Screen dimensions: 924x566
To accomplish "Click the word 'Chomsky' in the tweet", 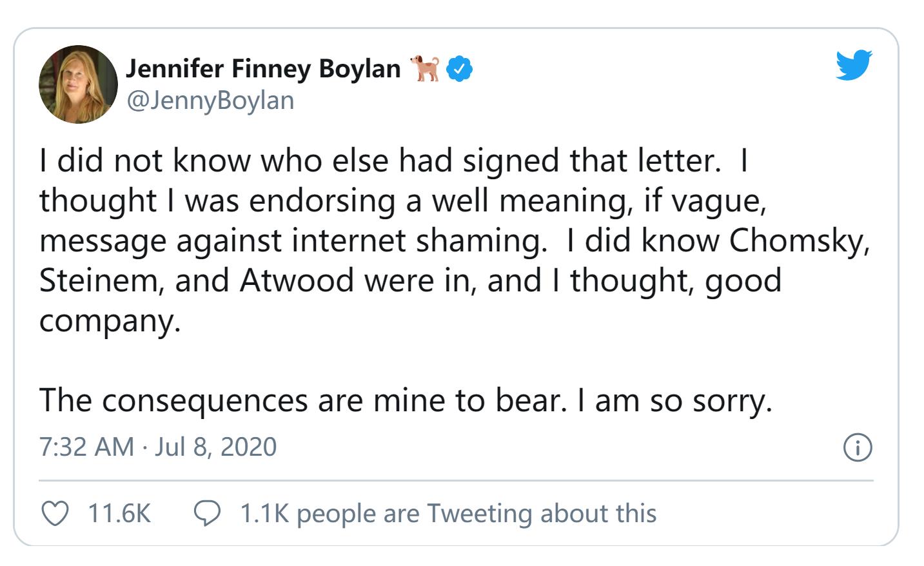I will (798, 240).
